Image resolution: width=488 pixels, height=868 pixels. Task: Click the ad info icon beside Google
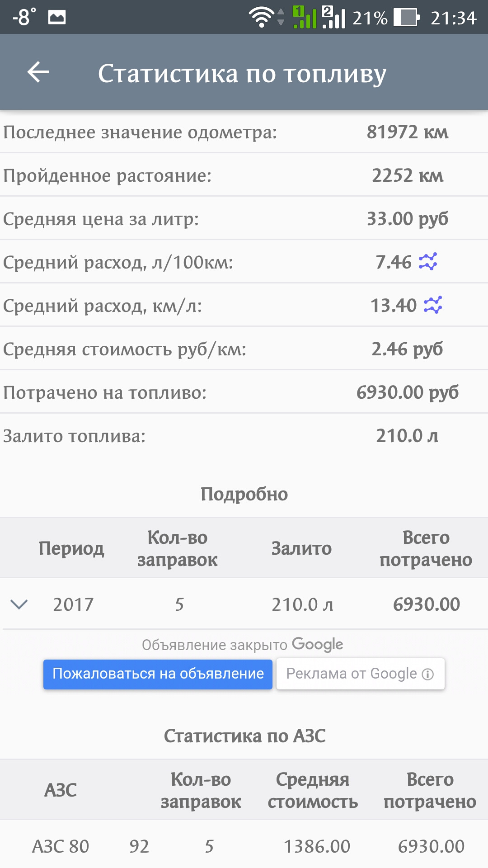point(427,674)
